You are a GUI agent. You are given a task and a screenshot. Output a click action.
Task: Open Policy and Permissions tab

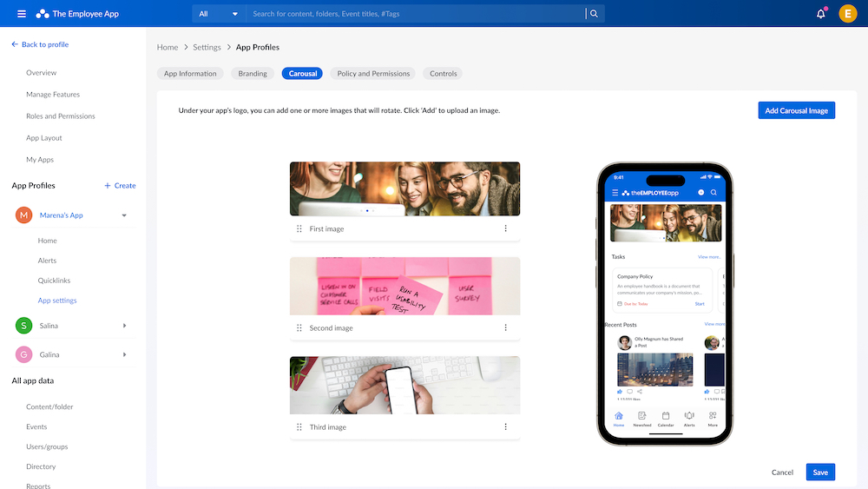click(373, 73)
